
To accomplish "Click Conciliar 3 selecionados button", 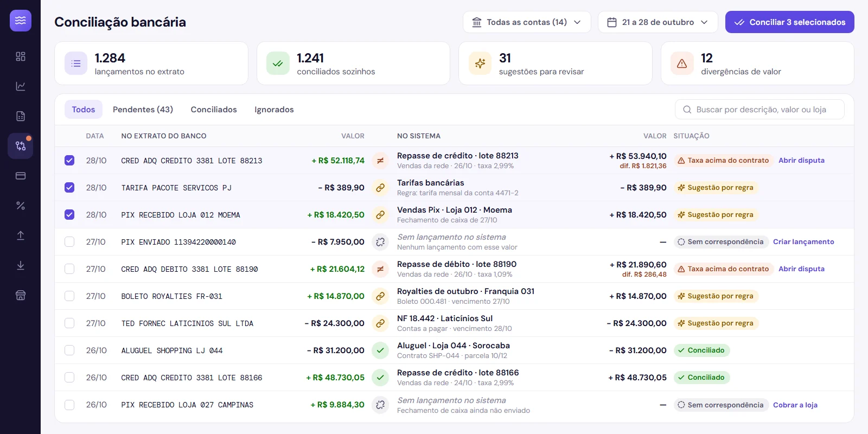I will (790, 22).
